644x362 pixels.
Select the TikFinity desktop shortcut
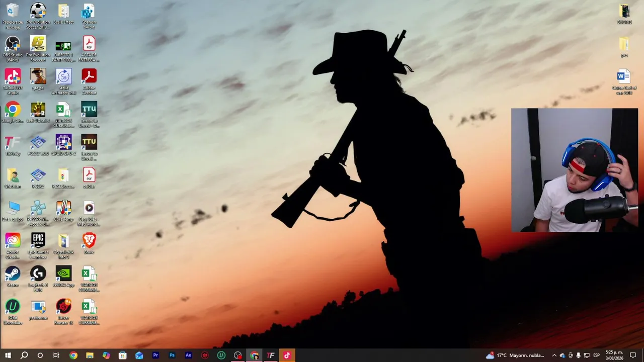pos(13,145)
